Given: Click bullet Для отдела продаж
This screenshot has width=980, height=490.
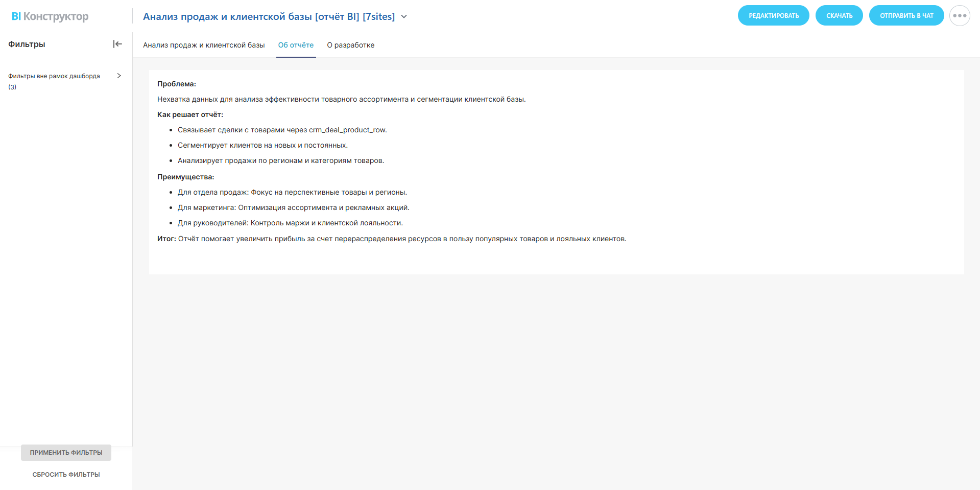Looking at the screenshot, I should [292, 192].
